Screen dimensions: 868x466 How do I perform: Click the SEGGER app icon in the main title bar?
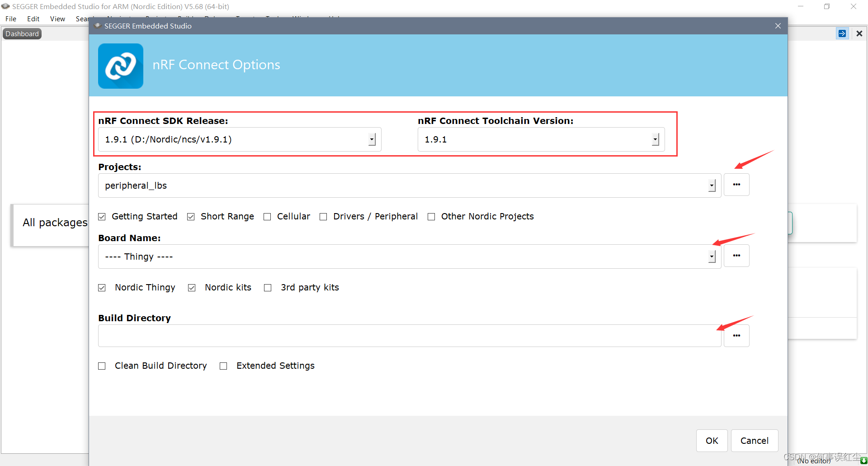(5, 6)
